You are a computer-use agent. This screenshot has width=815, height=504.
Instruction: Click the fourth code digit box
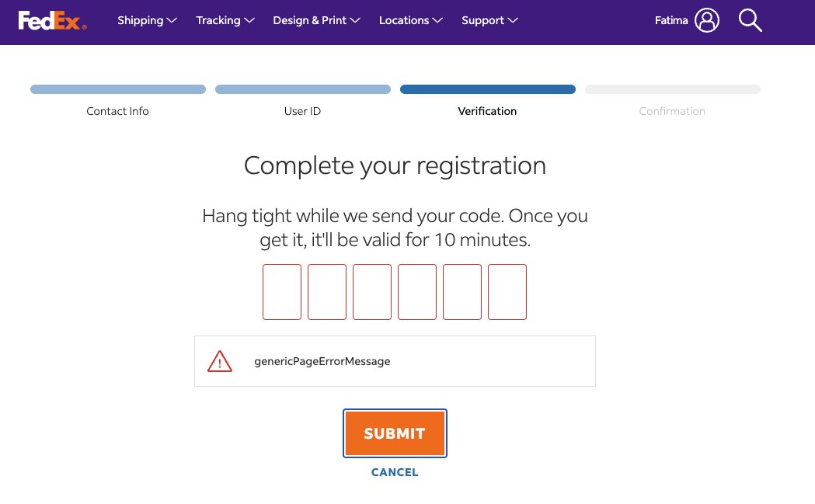coord(417,292)
